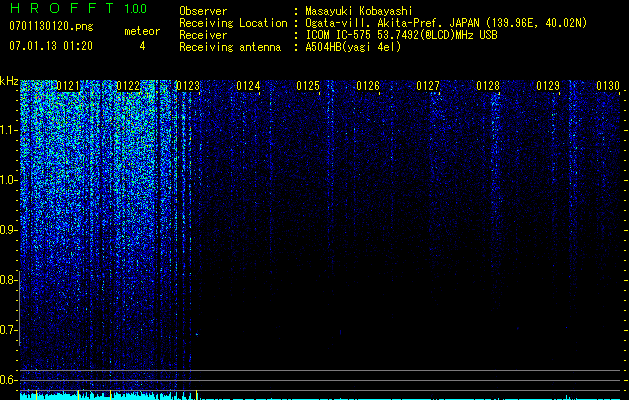This screenshot has height=400, width=629.
Task: Click the 1.1 kHz frequency label
Action: click(8, 131)
